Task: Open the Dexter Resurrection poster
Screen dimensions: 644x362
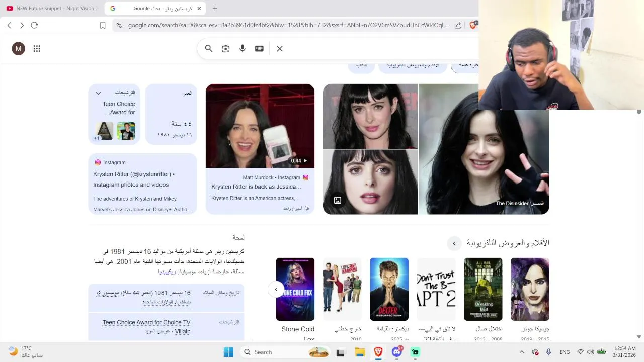Action: point(389,289)
